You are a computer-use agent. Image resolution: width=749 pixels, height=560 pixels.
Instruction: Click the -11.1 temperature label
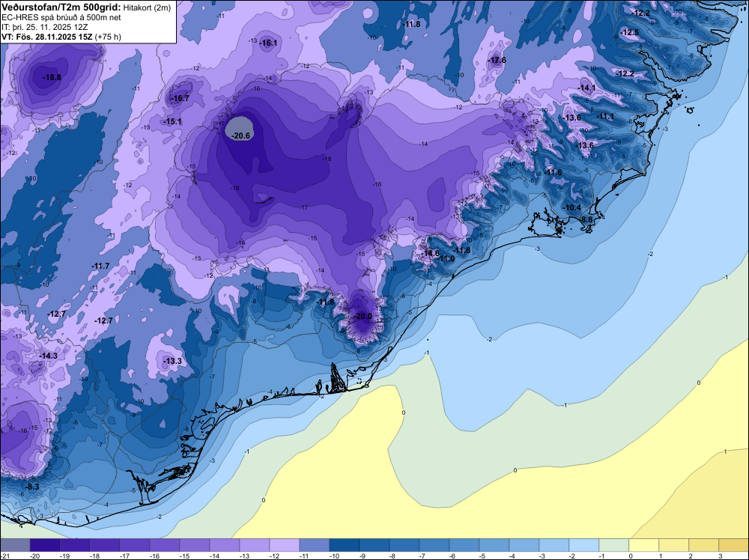tap(605, 117)
